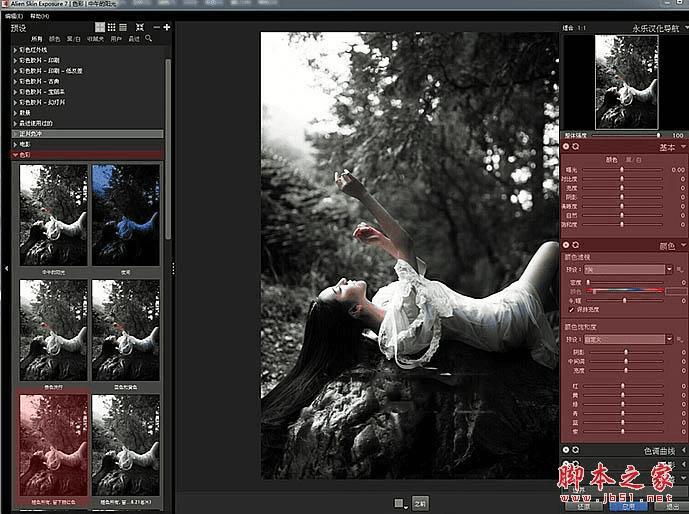Open the 编辑 menu
Screen dimensions: 689x514
[13, 16]
